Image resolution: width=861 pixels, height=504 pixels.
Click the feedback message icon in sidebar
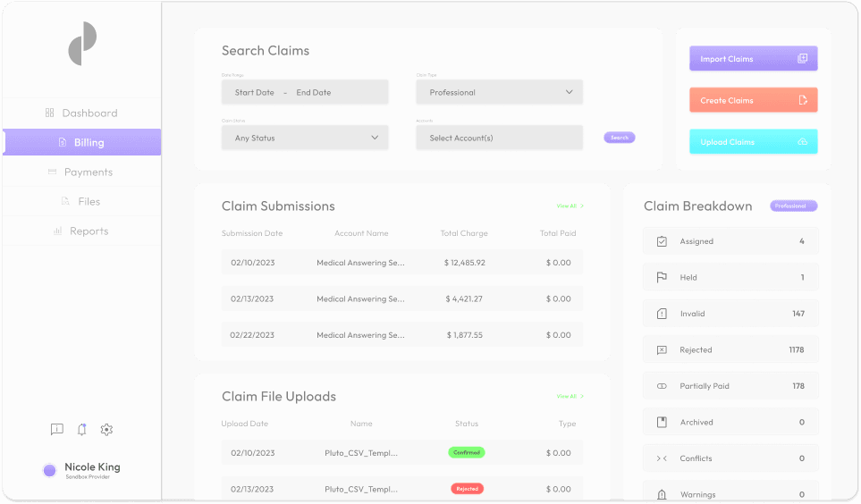tap(57, 430)
